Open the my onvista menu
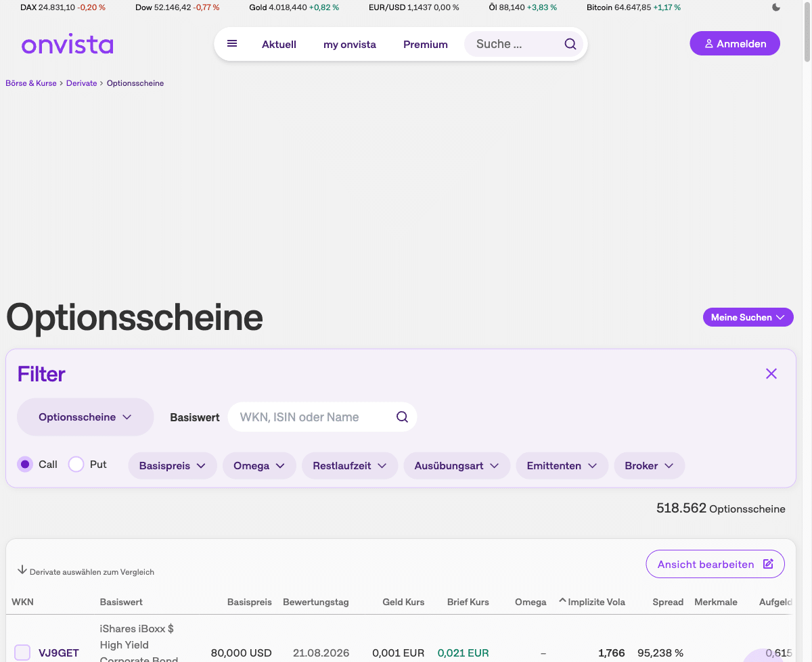812x662 pixels. tap(350, 45)
